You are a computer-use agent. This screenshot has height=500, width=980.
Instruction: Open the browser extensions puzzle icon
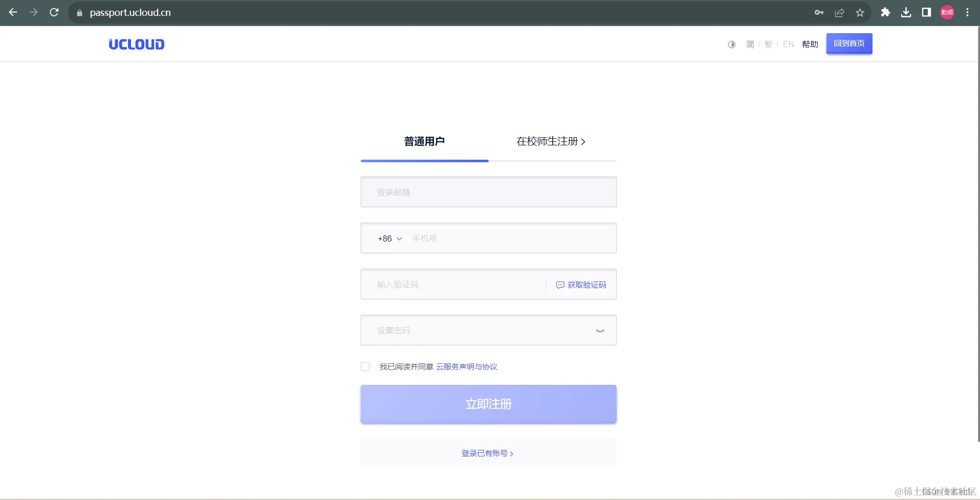[x=886, y=12]
